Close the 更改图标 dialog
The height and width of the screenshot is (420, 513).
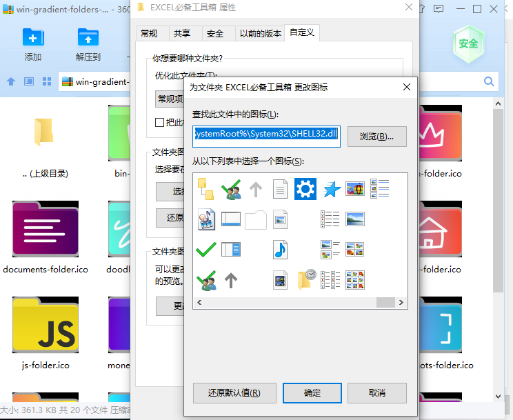pos(407,87)
